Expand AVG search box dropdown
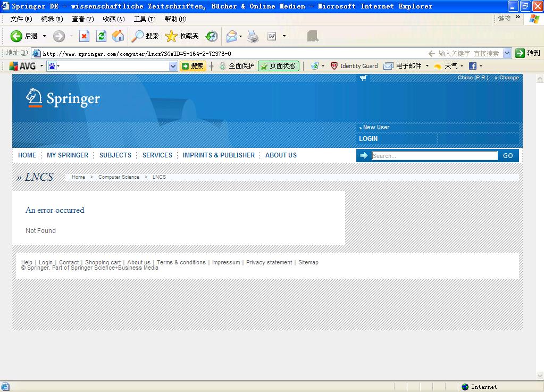544x392 pixels. pos(173,66)
